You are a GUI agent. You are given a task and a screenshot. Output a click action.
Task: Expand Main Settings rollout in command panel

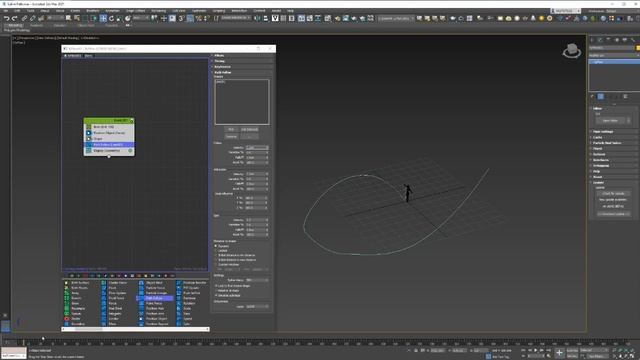click(614, 132)
